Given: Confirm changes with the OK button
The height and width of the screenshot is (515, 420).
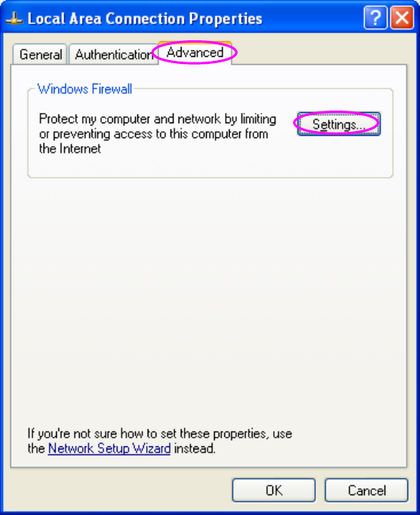Looking at the screenshot, I should click(x=274, y=490).
